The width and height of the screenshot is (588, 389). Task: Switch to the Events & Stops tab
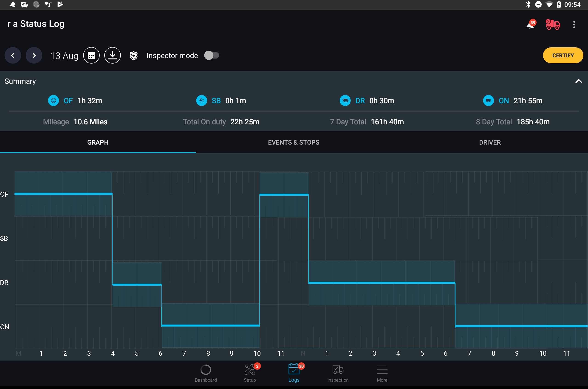[294, 142]
